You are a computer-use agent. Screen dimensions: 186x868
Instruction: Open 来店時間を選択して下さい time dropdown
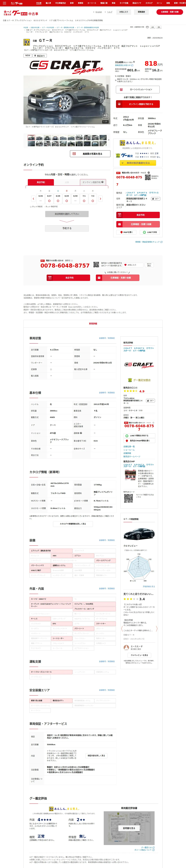click(67, 214)
